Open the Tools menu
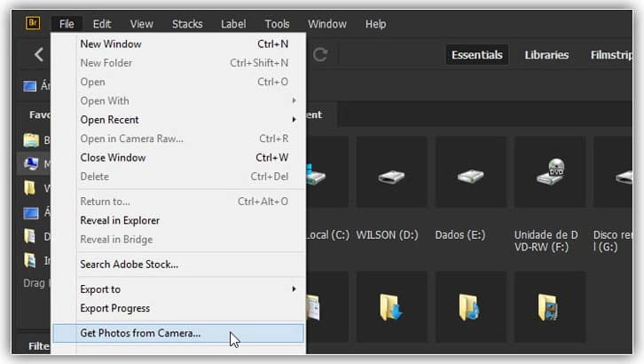 (278, 24)
